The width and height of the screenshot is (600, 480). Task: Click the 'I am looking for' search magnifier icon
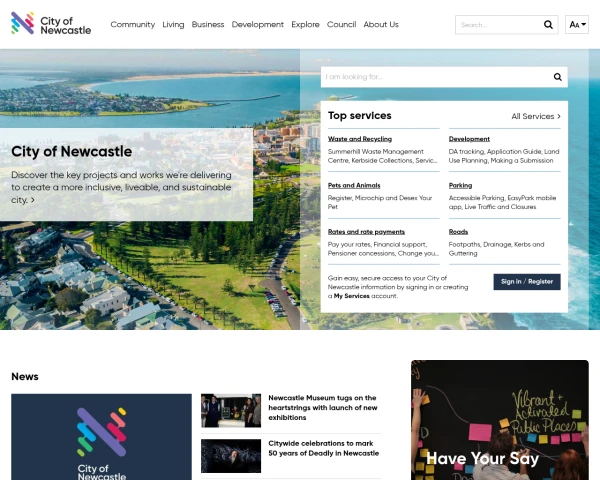point(558,77)
